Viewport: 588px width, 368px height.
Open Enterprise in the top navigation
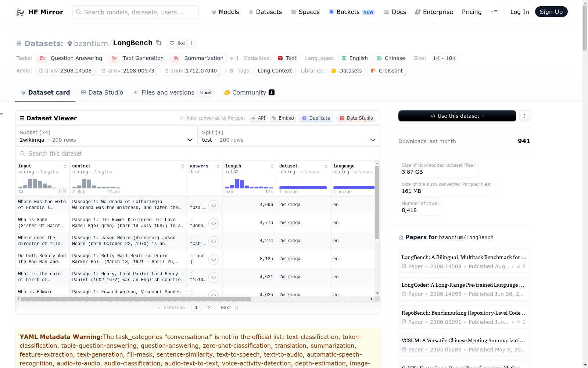click(434, 12)
